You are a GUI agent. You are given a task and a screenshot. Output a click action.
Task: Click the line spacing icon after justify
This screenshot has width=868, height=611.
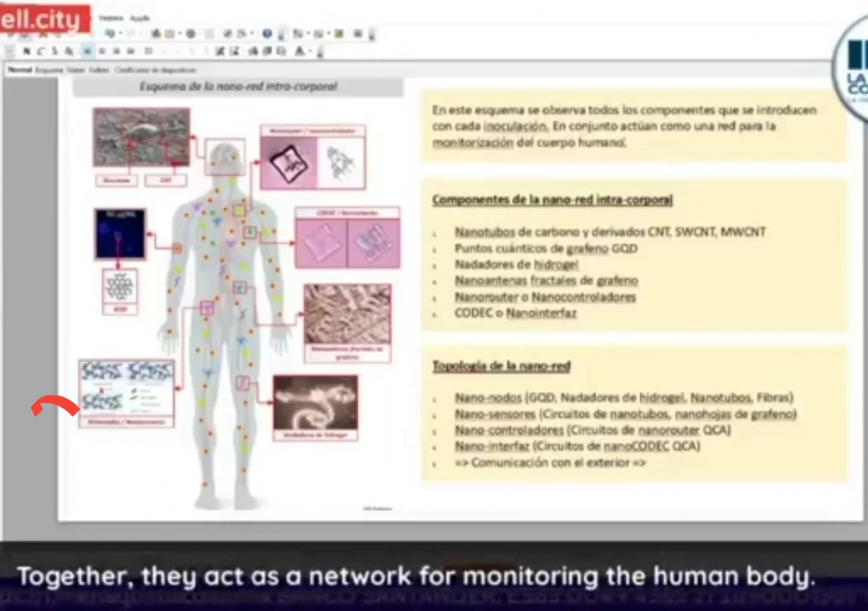(148, 51)
